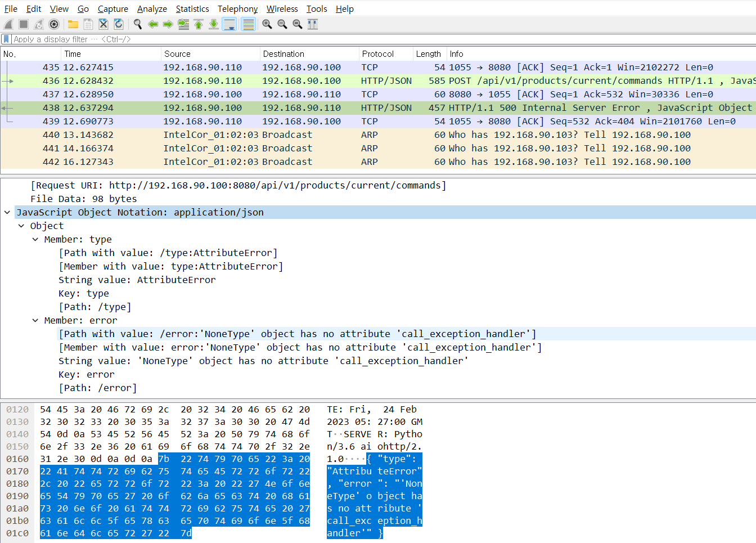Open the Analyze menu
The height and width of the screenshot is (543, 756).
[x=152, y=9]
